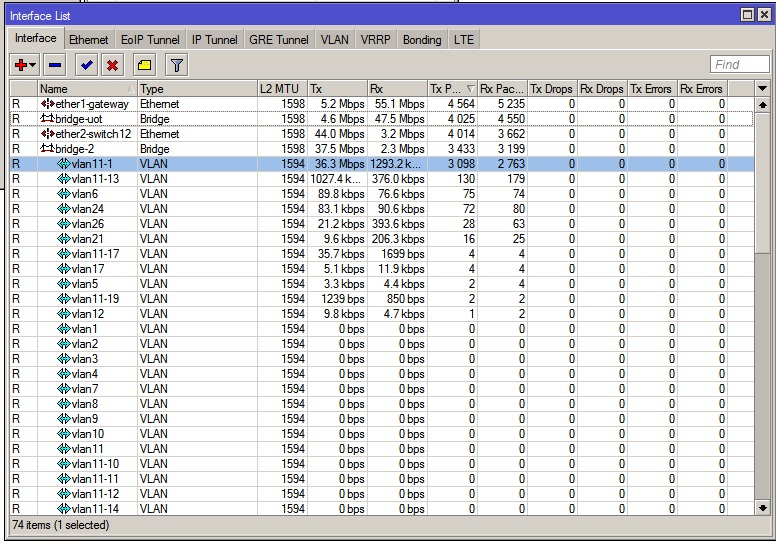
Task: Disable interface with the red X
Action: (112, 65)
